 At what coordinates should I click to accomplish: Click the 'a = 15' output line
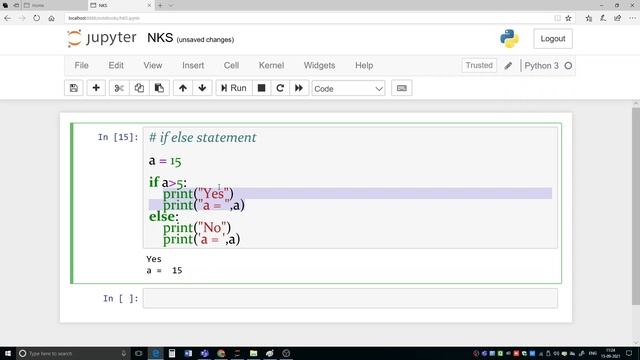click(164, 270)
